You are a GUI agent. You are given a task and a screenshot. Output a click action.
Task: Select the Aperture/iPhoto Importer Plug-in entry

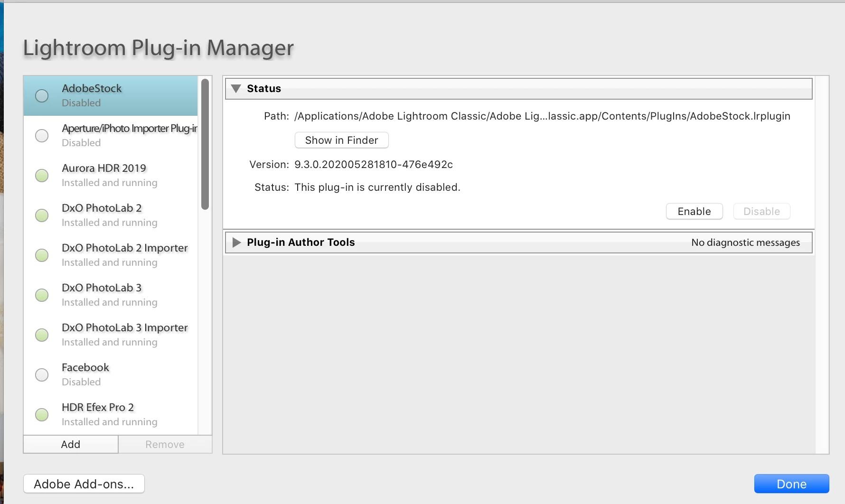[x=111, y=136]
